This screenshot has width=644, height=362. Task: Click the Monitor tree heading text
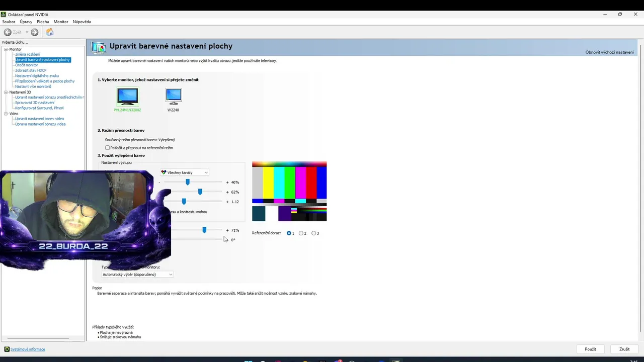click(16, 49)
